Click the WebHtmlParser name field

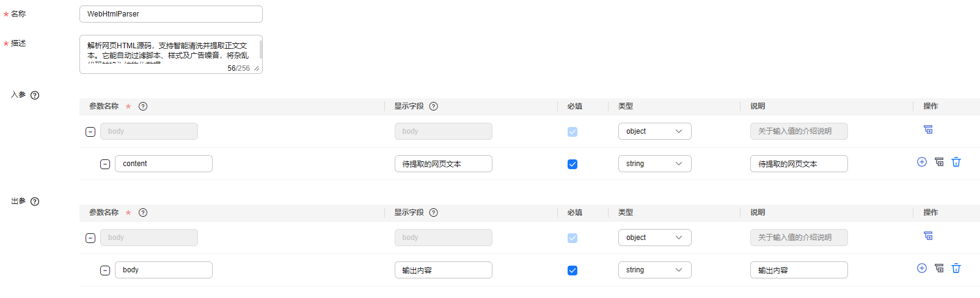pos(171,14)
